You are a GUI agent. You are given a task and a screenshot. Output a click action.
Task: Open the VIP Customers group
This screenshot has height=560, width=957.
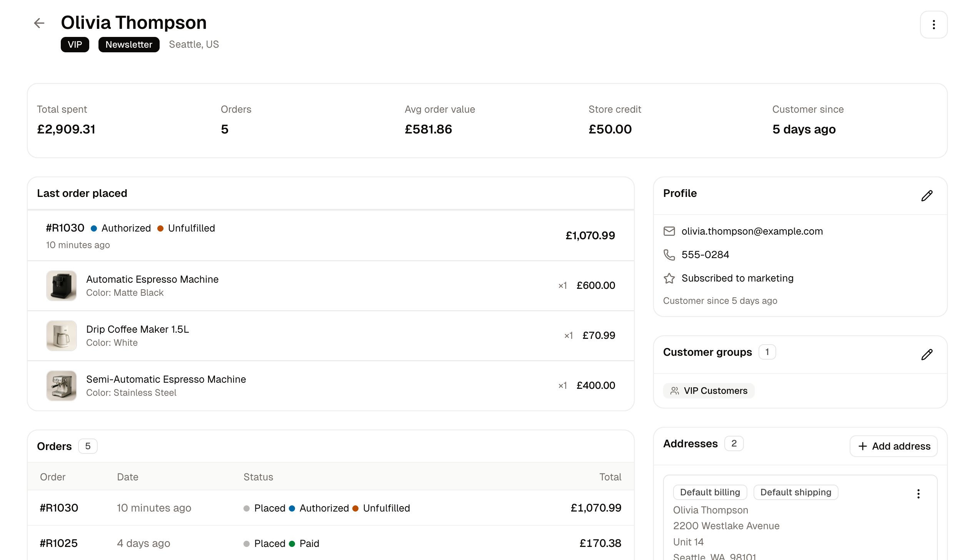point(709,391)
